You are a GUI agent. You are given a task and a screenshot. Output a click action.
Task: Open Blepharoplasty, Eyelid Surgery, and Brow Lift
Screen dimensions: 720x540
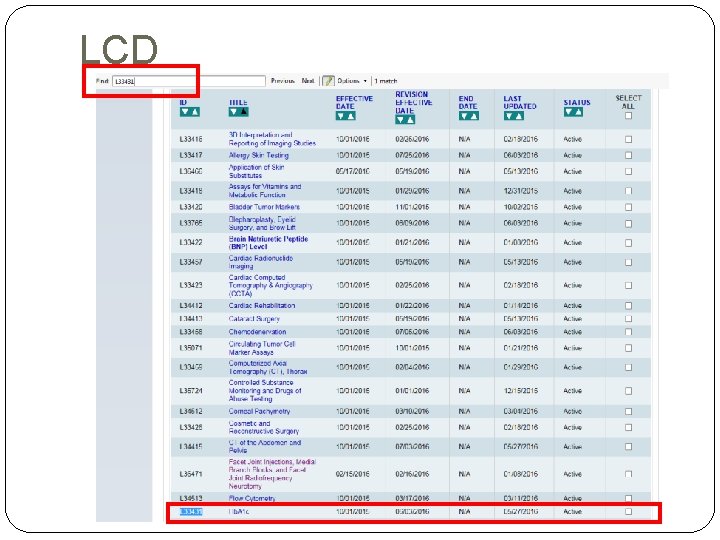point(262,223)
